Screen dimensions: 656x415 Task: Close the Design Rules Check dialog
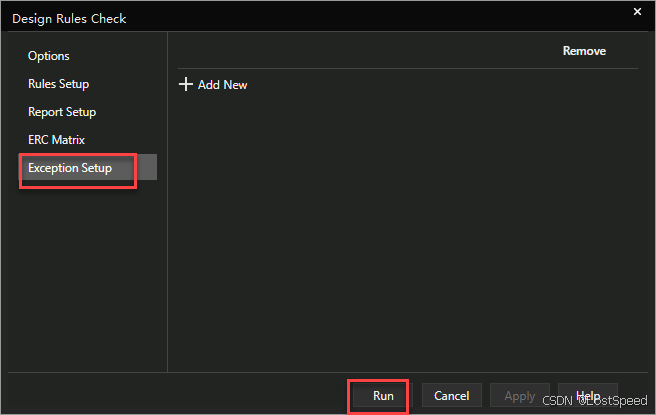click(x=637, y=11)
